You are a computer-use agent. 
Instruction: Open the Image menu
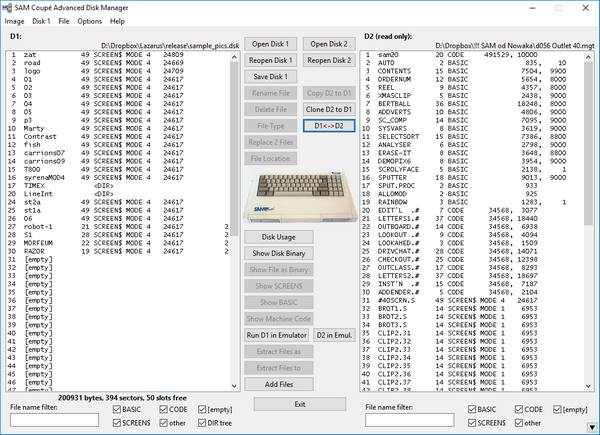14,21
